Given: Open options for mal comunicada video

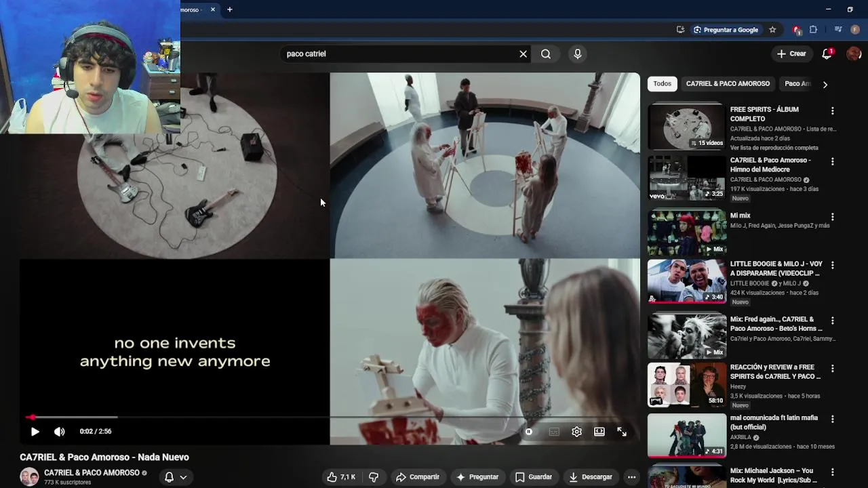Looking at the screenshot, I should 832,419.
